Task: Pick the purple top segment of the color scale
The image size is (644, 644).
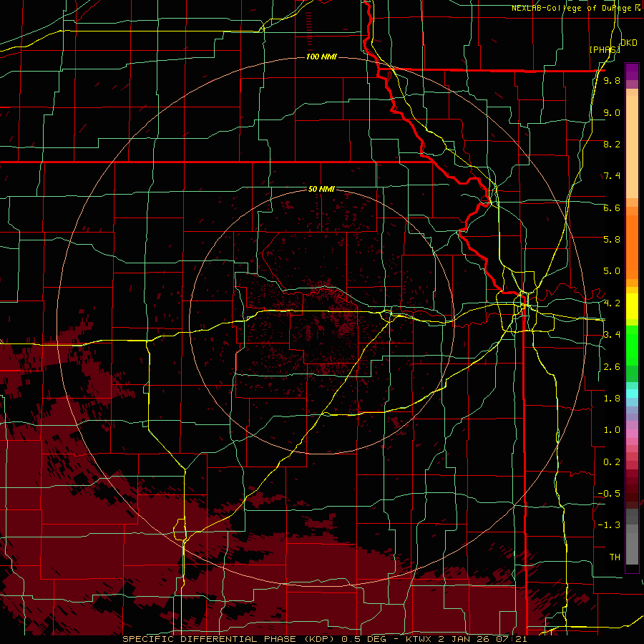Action: click(632, 72)
